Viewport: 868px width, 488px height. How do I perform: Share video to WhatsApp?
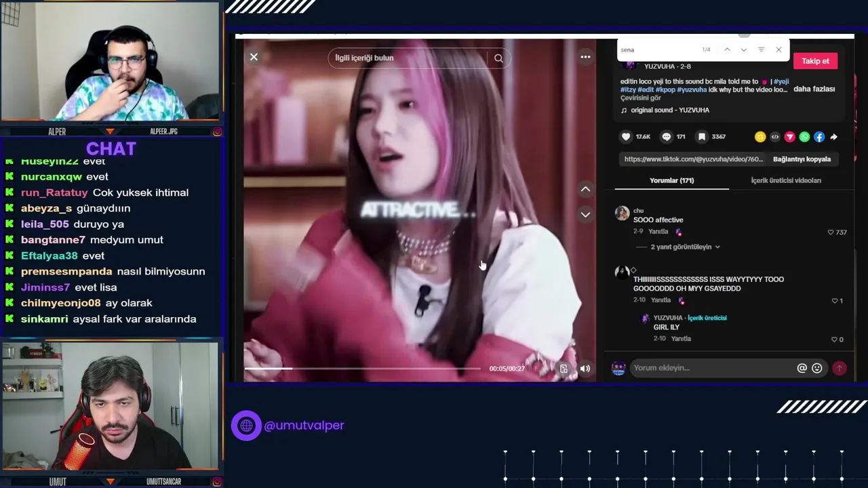pos(804,137)
